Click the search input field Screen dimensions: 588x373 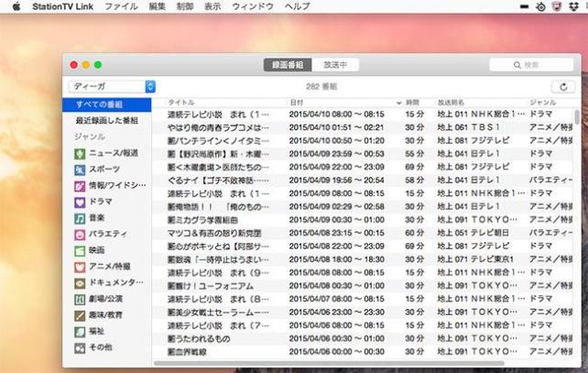click(531, 65)
